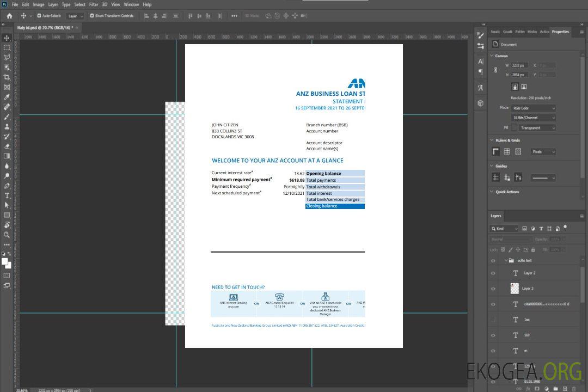The width and height of the screenshot is (588, 392).
Task: Select the Hand tool
Action: [7, 225]
